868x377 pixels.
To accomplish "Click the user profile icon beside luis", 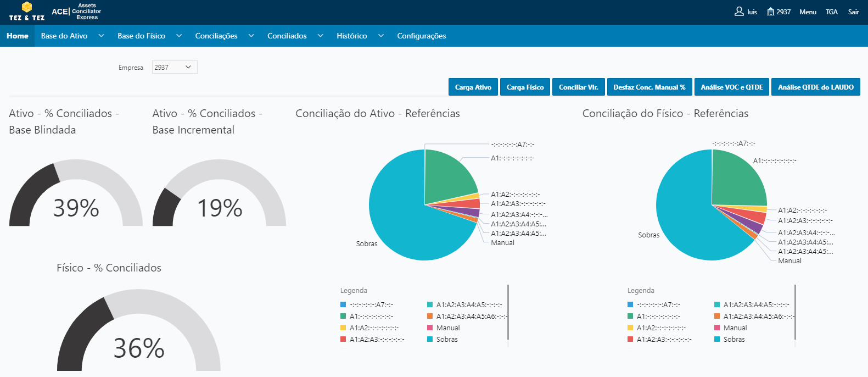I will click(739, 12).
